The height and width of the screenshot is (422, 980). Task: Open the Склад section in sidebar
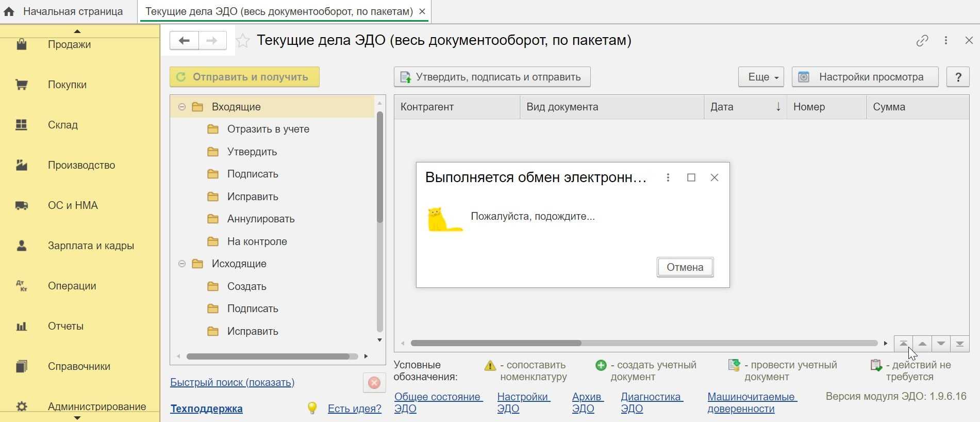point(62,125)
